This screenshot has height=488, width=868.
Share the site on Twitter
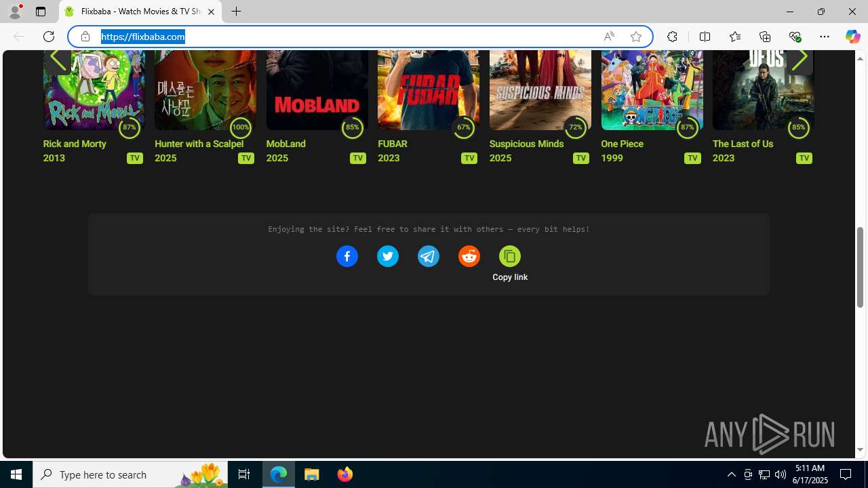[387, 256]
